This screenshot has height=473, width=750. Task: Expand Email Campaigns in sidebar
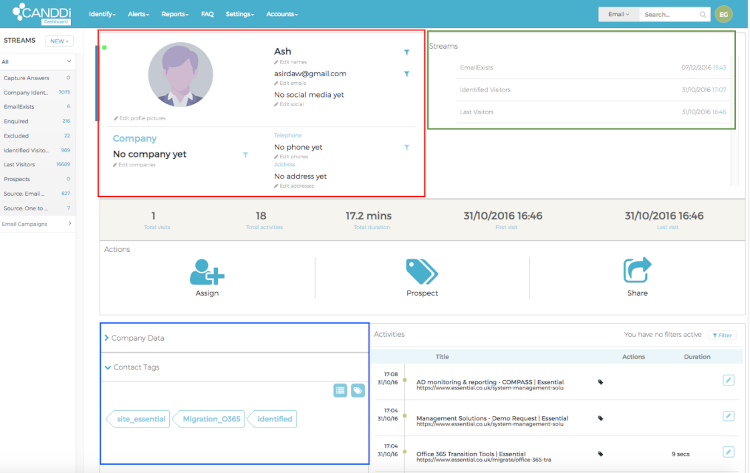coord(36,224)
